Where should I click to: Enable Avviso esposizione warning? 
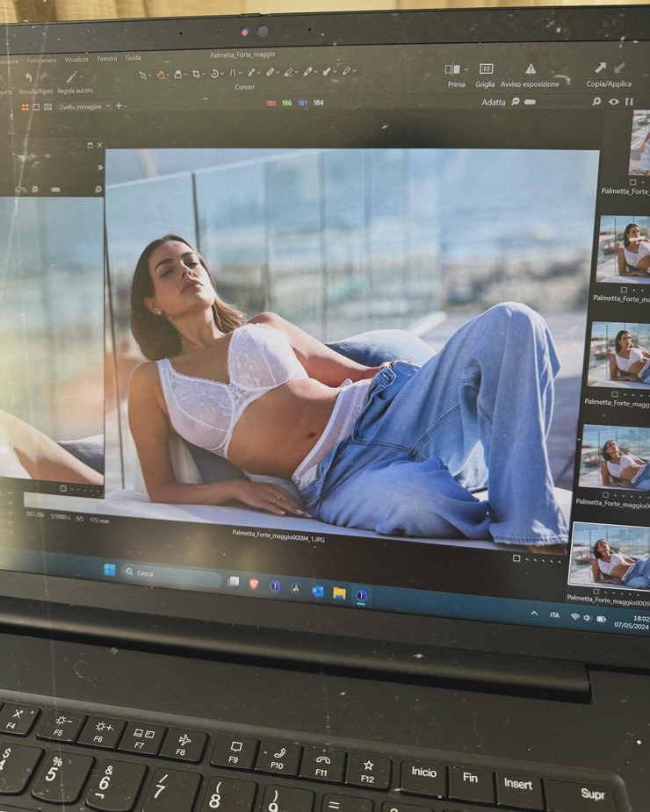pyautogui.click(x=531, y=68)
